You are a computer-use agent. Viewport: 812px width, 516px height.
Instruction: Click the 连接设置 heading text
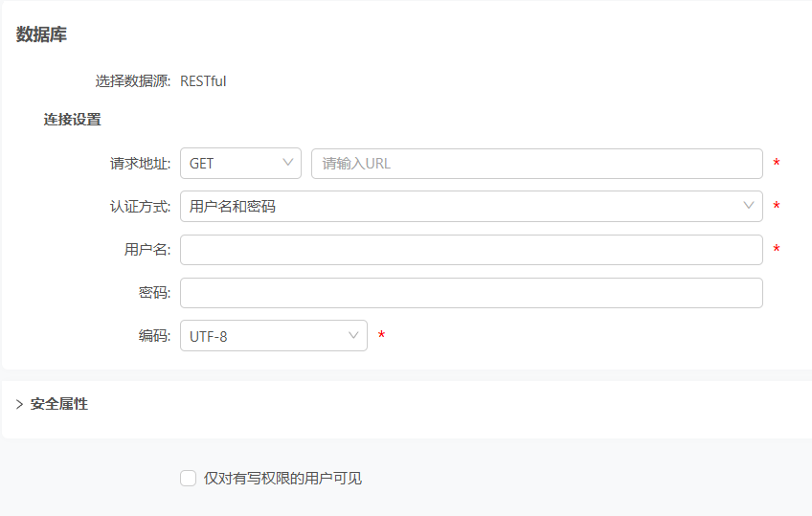73,120
